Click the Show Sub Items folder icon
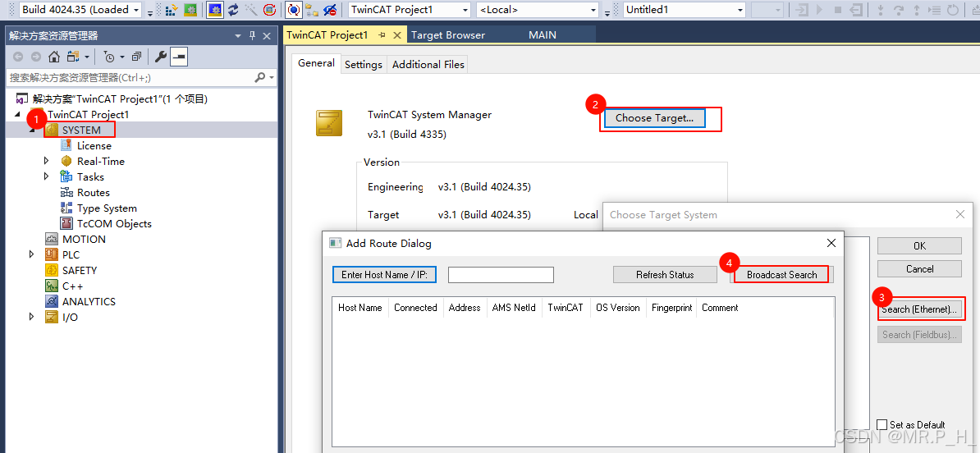The width and height of the screenshot is (980, 453). pyautogui.click(x=312, y=10)
